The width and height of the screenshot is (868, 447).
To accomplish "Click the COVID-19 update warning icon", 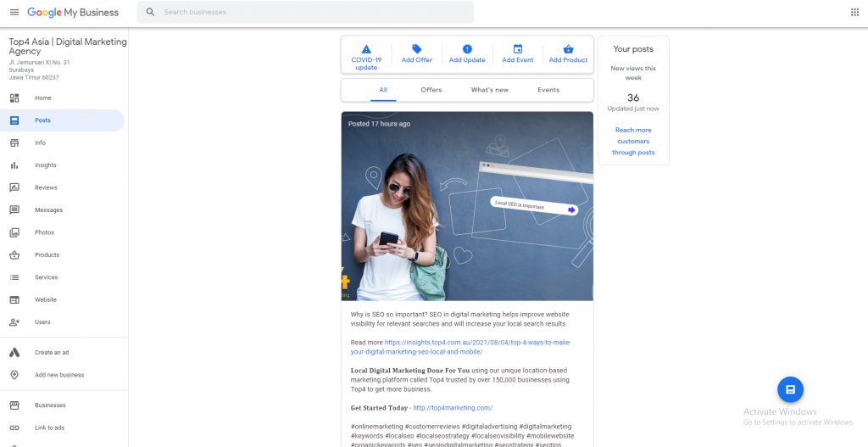I will click(x=366, y=49).
